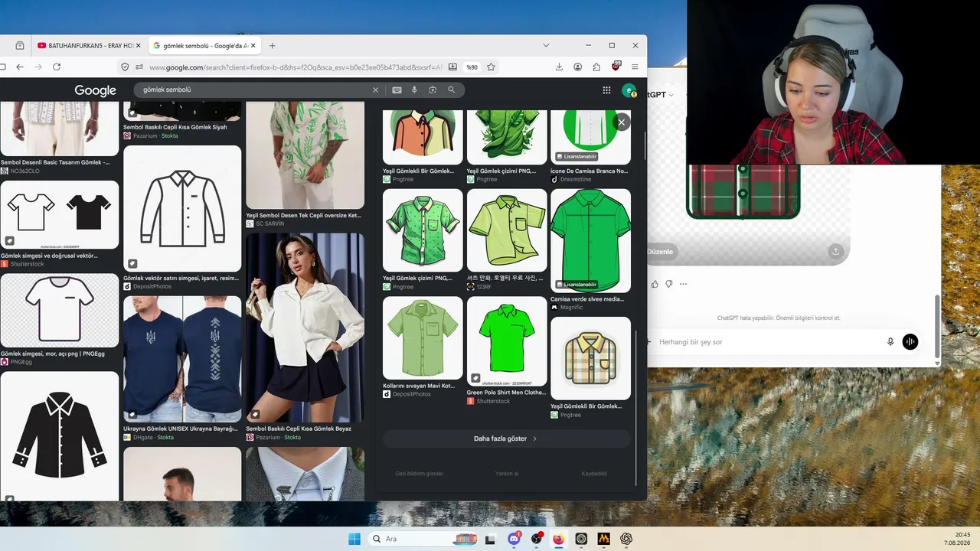
Task: Open the green leaf pattern oversize shirt image
Action: (x=305, y=155)
